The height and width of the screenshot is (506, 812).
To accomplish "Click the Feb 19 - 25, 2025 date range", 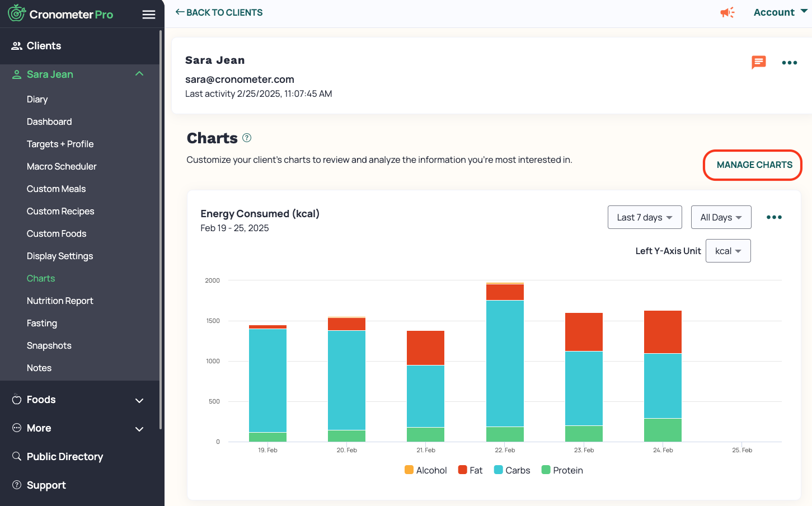I will coord(234,228).
